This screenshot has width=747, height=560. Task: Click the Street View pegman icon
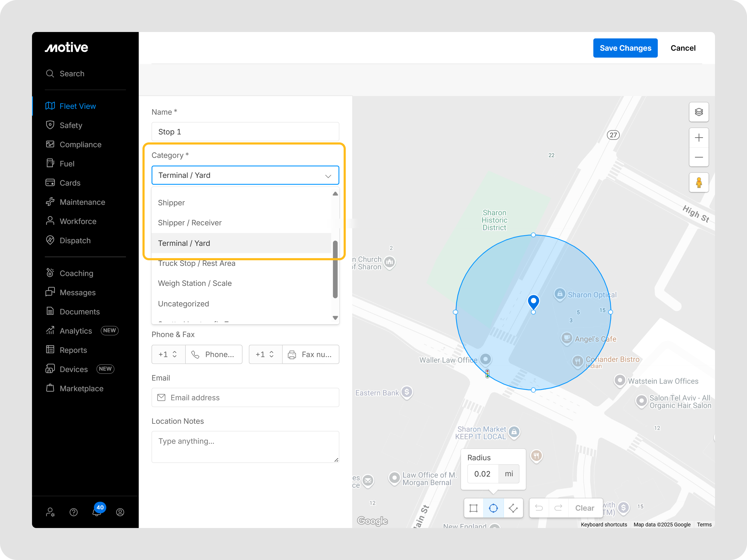pyautogui.click(x=698, y=183)
